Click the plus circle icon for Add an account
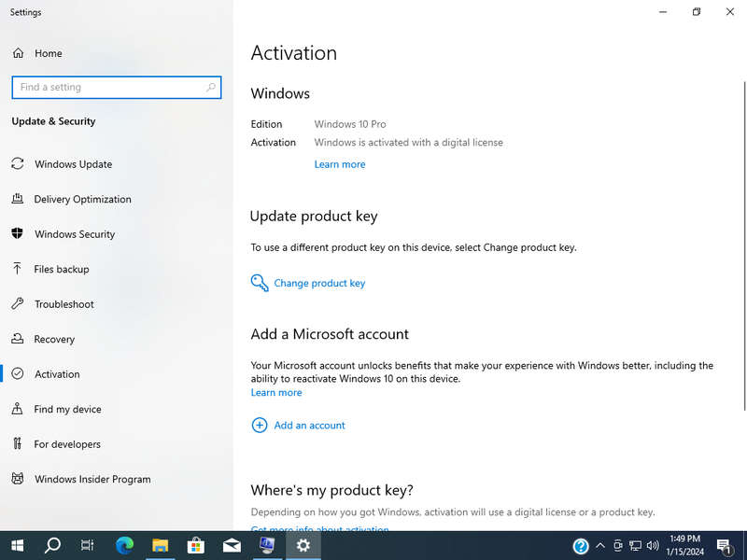Screen dimensions: 747x560 [260, 426]
